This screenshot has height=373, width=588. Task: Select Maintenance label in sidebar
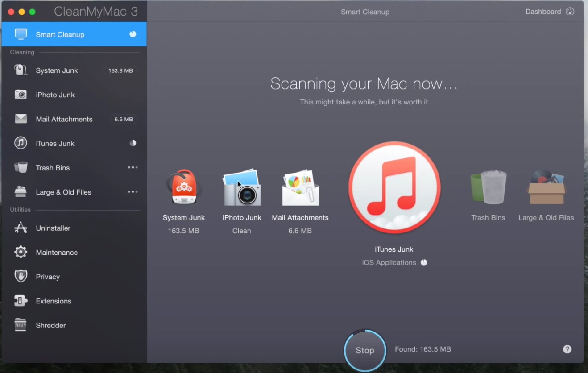click(x=57, y=253)
